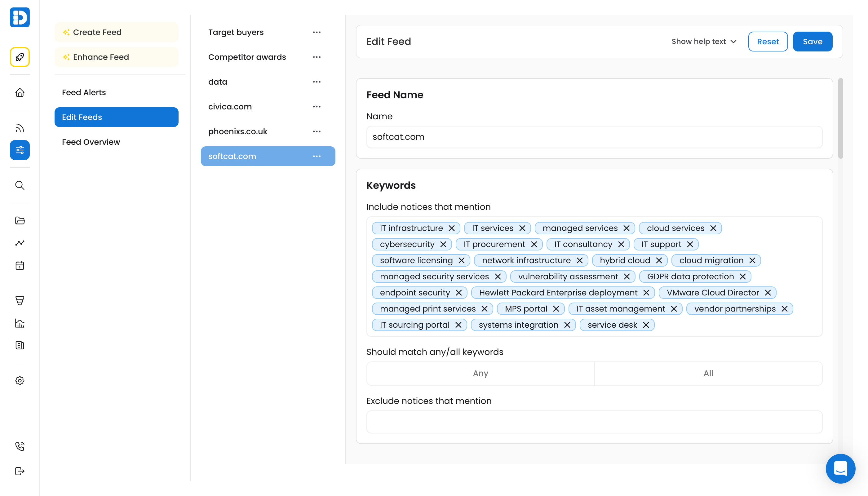868x496 pixels.
Task: Click the calendar icon in the sidebar
Action: click(x=20, y=265)
